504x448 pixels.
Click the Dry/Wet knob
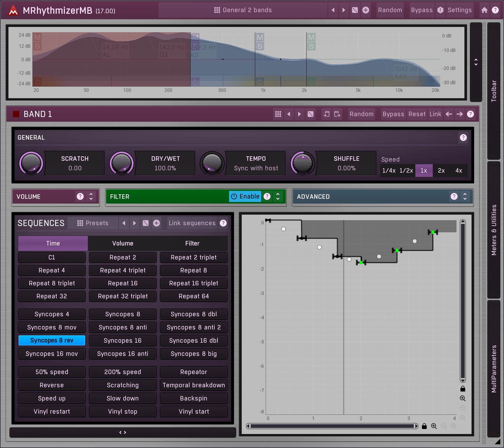(122, 163)
